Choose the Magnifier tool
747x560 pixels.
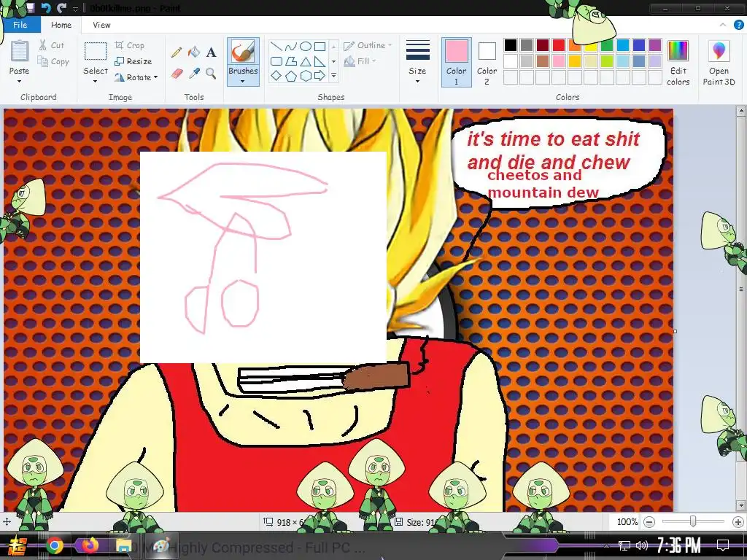coord(211,74)
